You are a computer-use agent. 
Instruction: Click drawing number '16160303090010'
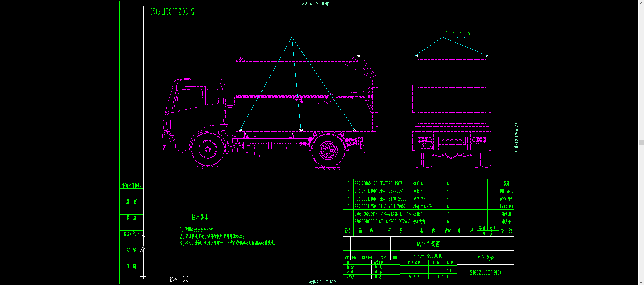click(427, 256)
